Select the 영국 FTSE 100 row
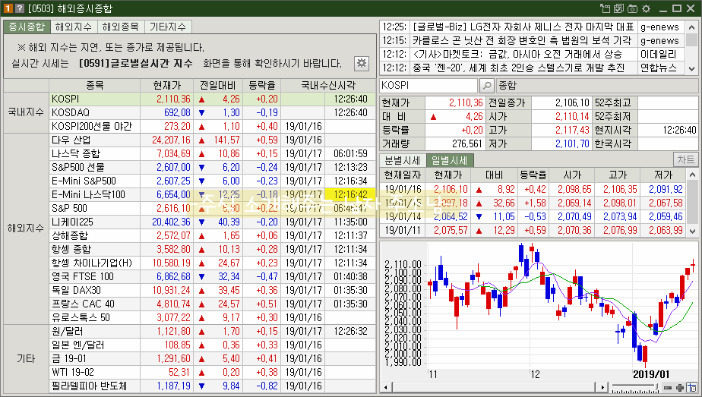702x397 pixels. 213,276
